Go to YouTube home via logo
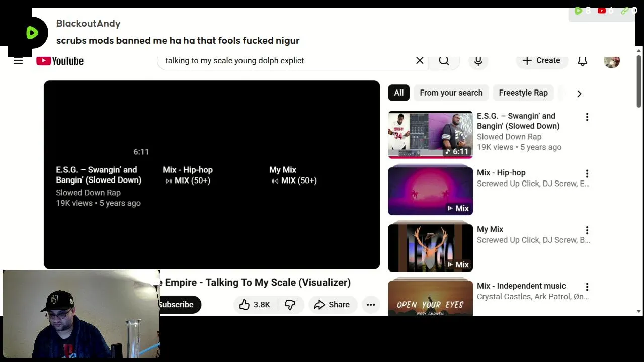This screenshot has width=644, height=362. 60,61
